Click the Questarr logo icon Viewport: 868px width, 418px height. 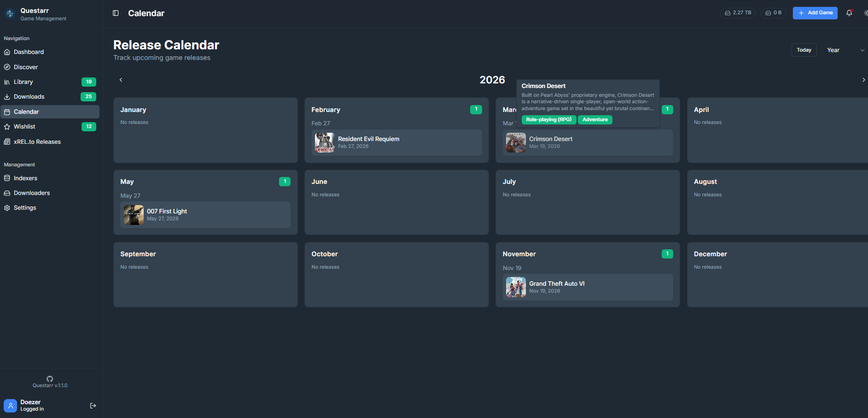[x=10, y=14]
